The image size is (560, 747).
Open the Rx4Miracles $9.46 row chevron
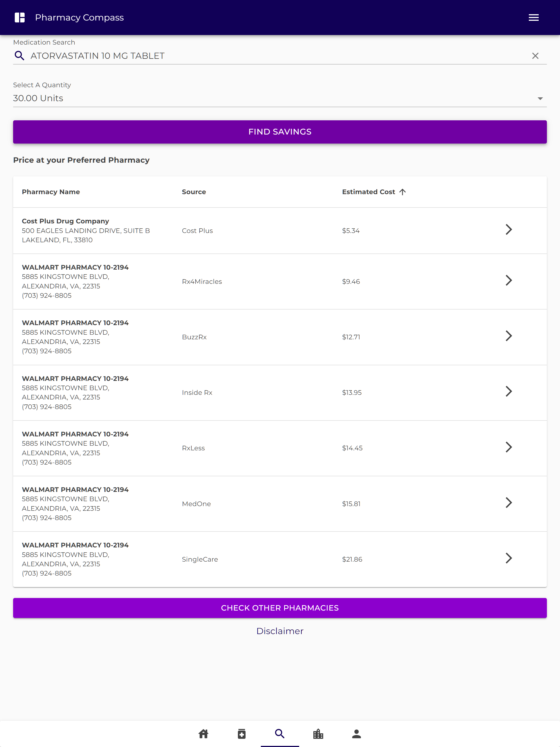coord(509,280)
